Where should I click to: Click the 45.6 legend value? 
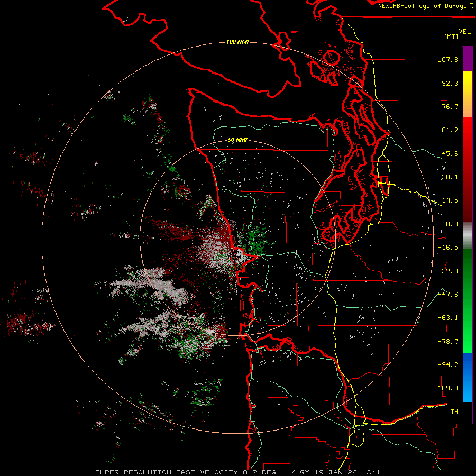450,153
